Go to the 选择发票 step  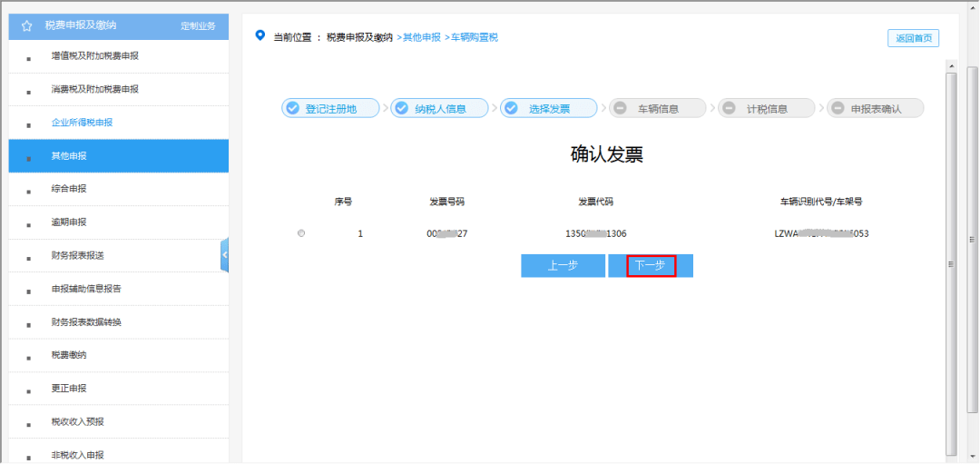pyautogui.click(x=549, y=108)
